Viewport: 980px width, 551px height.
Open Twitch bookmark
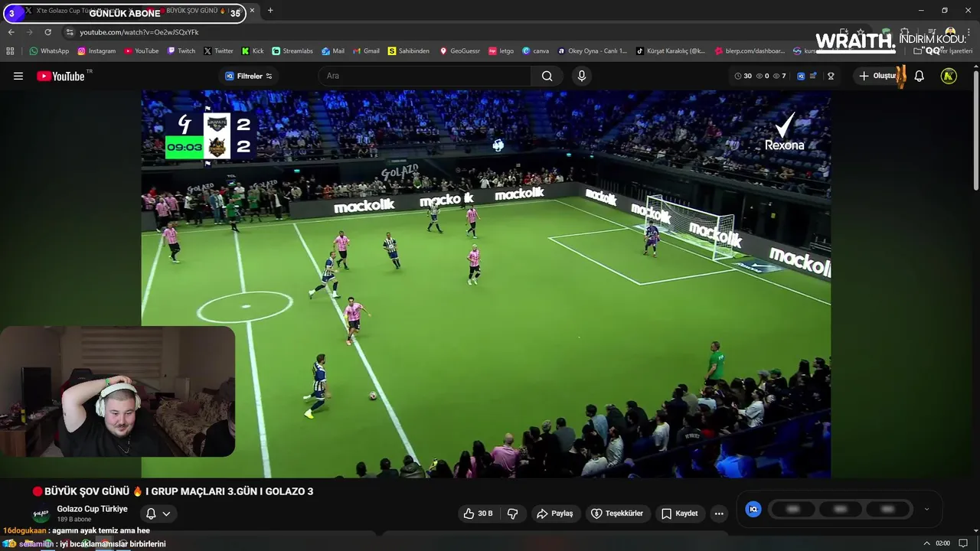pos(181,51)
